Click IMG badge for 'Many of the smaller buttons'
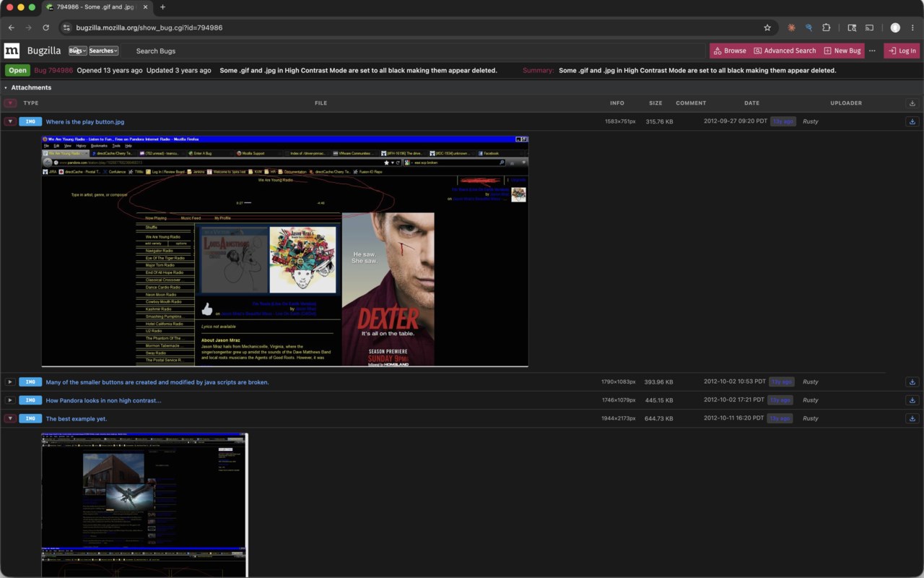Image resolution: width=924 pixels, height=578 pixels. (30, 381)
